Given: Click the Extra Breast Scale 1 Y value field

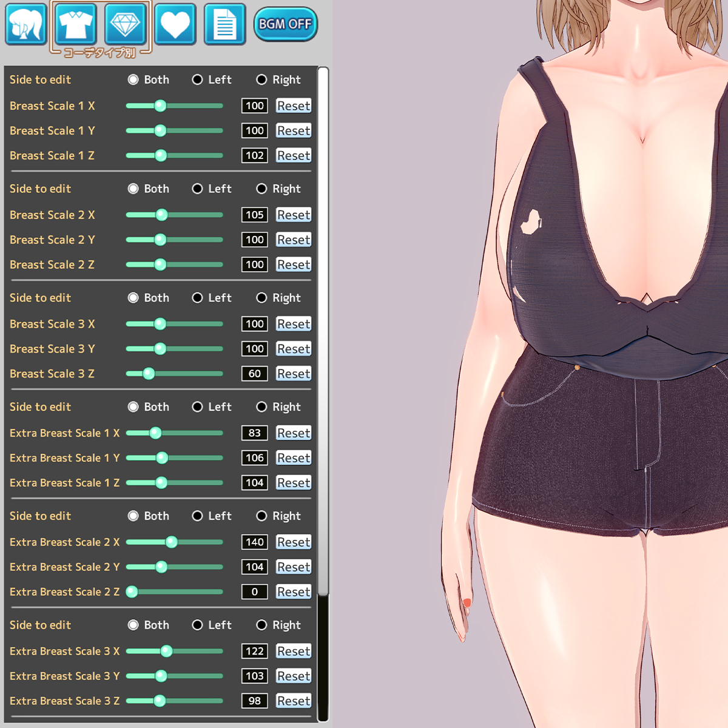Looking at the screenshot, I should [x=255, y=458].
